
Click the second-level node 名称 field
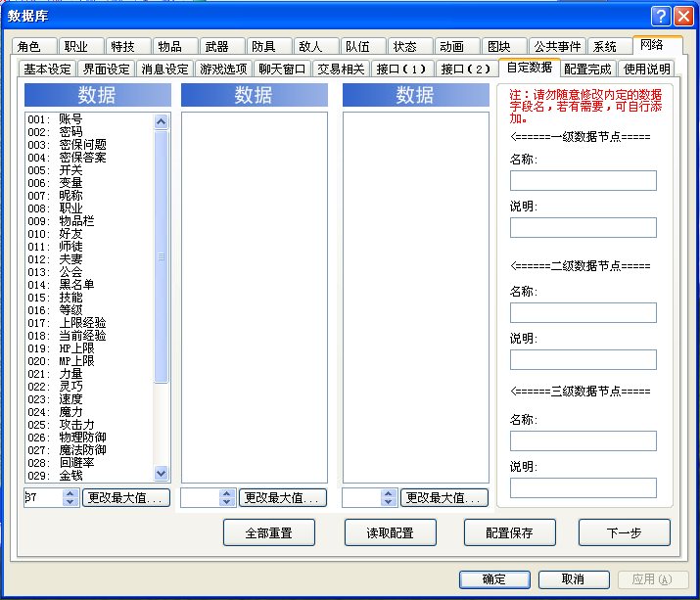[583, 312]
